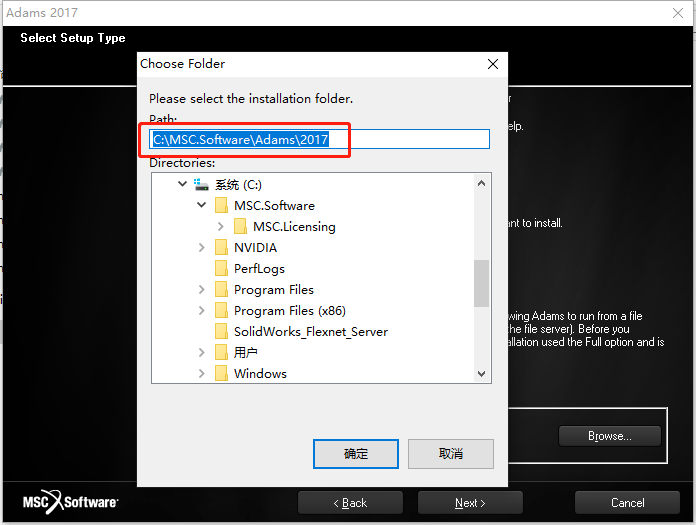The image size is (696, 525).
Task: Click the SolidWorks_Flexnet_Server folder icon
Action: 221,332
